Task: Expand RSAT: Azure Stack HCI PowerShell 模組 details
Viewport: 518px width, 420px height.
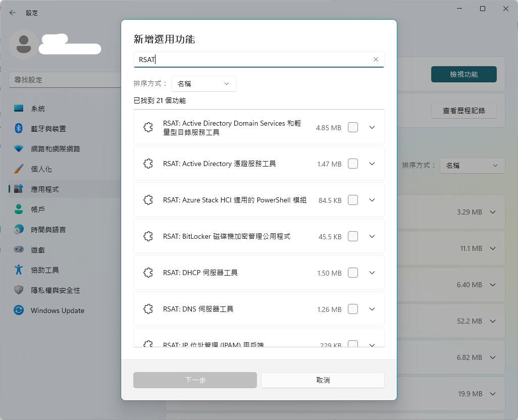Action: coord(372,200)
